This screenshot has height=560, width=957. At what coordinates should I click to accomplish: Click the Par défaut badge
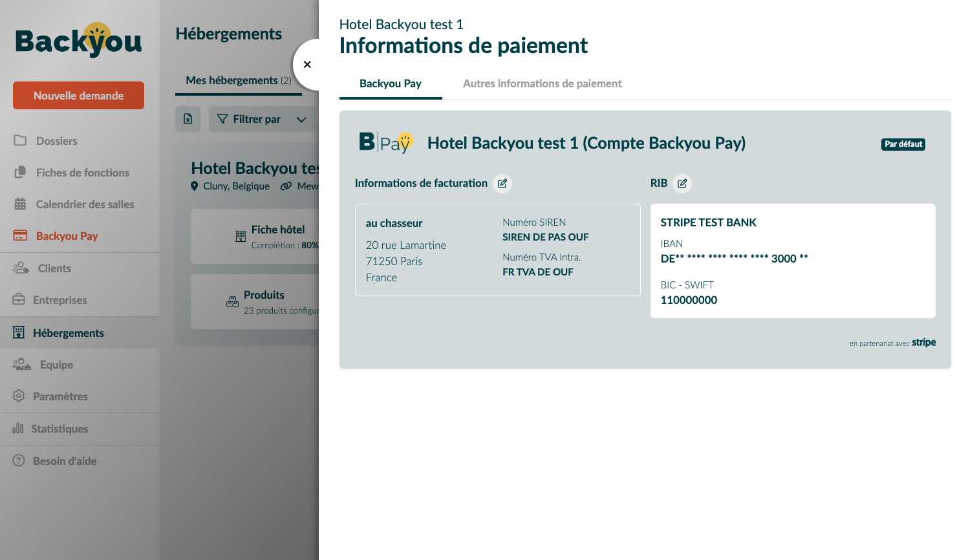point(903,144)
